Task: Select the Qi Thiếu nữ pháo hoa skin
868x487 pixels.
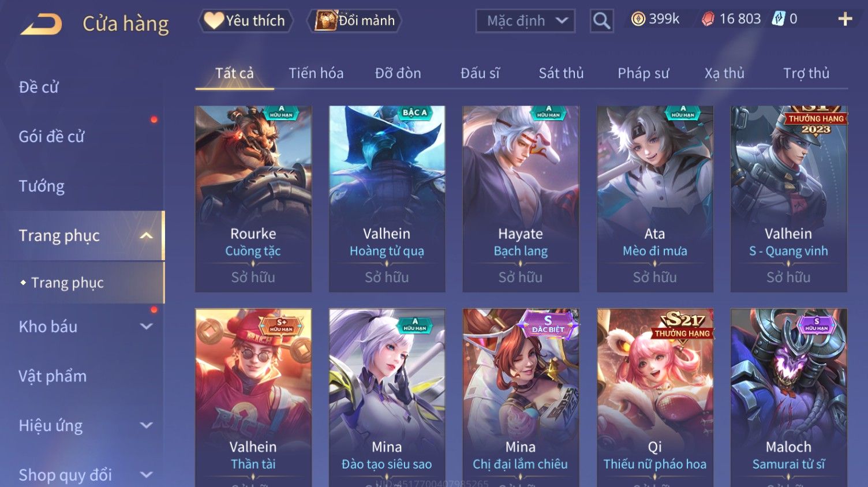Action: point(655,398)
